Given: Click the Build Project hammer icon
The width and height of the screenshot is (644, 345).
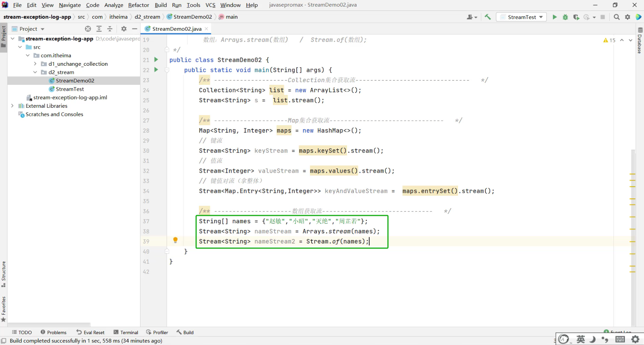Looking at the screenshot, I should point(488,17).
